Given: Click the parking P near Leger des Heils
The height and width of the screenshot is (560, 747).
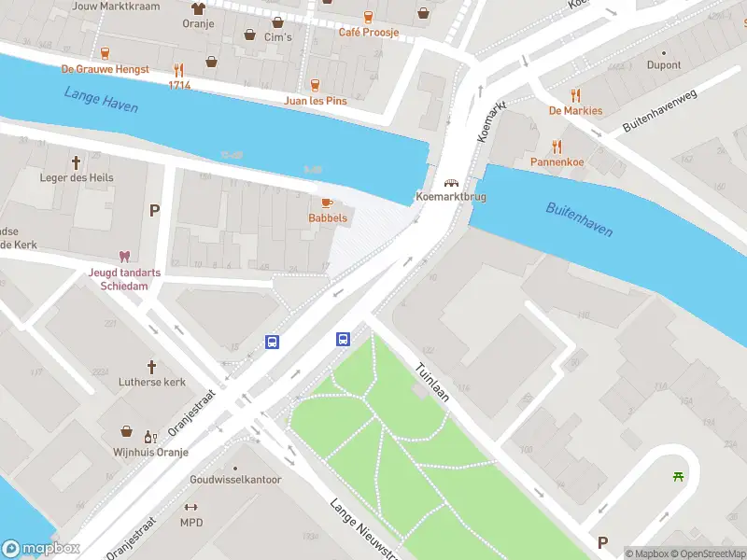Looking at the screenshot, I should 154,211.
